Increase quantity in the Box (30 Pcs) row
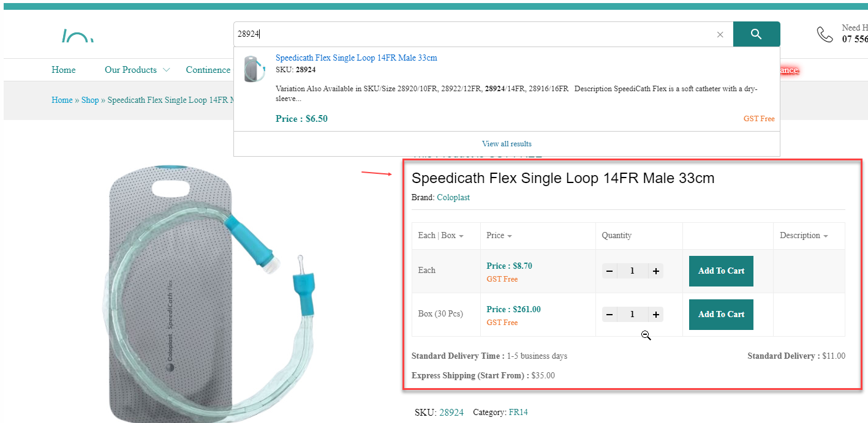Screen dimensions: 868x423 [655, 315]
